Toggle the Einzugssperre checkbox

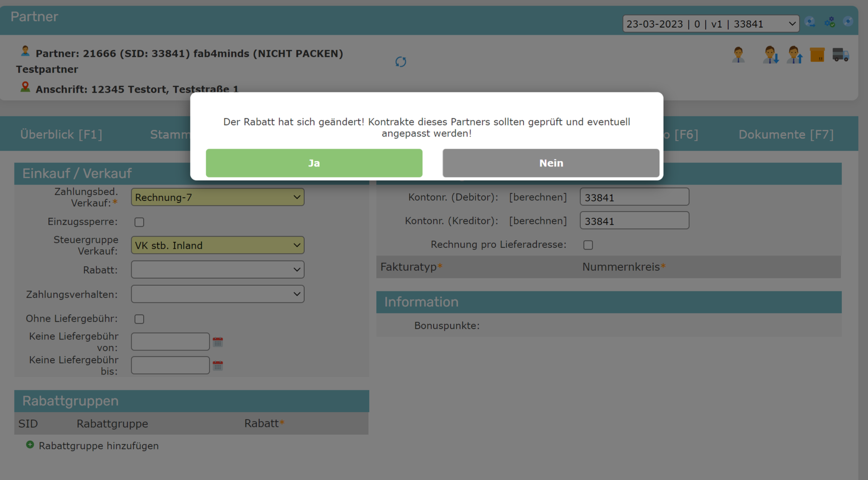click(x=139, y=222)
